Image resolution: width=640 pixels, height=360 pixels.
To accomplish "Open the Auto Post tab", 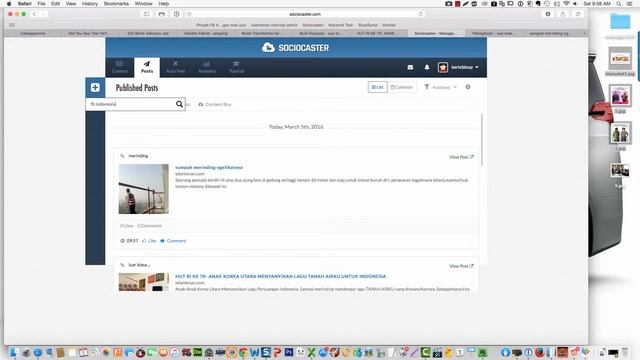I will coord(176,67).
